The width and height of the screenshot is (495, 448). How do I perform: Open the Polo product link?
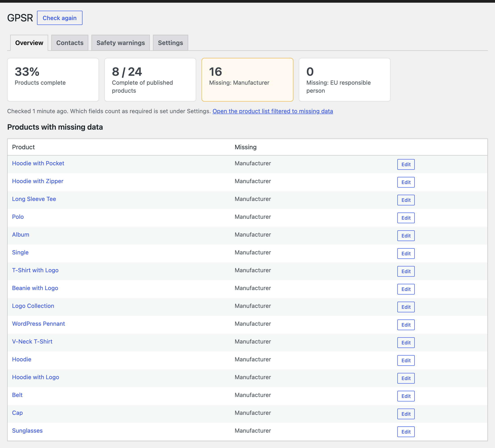(18, 217)
